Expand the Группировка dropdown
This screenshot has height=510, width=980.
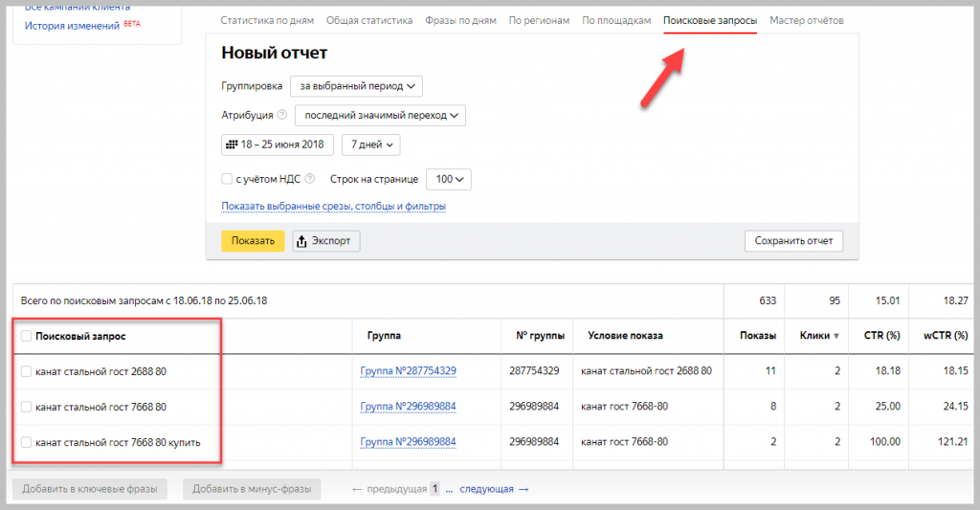tap(356, 86)
